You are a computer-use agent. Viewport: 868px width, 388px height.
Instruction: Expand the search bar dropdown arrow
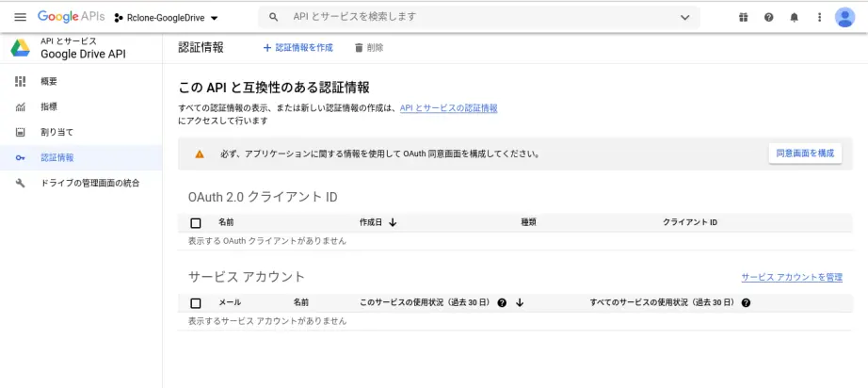[684, 18]
